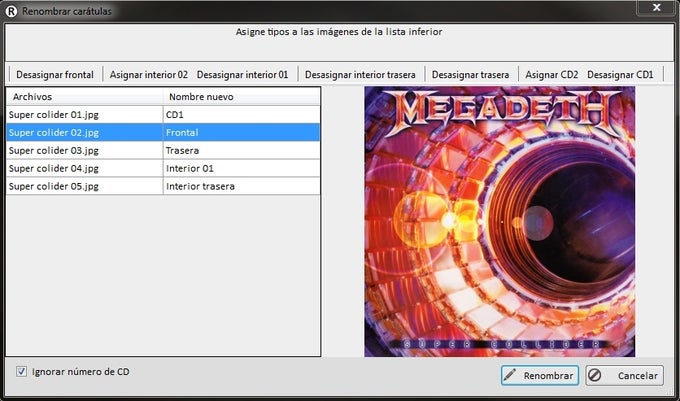680x401 pixels.
Task: Select file Super colider 02.jpg
Action: pos(85,132)
